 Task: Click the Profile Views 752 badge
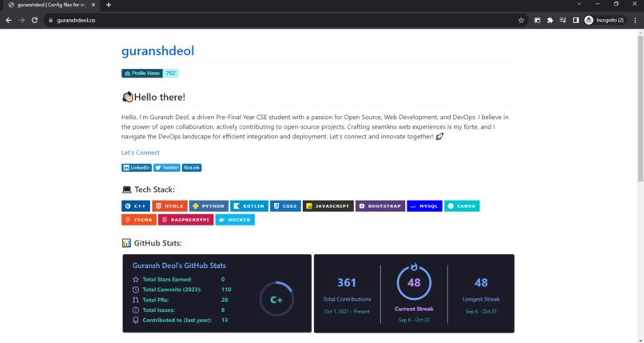click(x=150, y=73)
